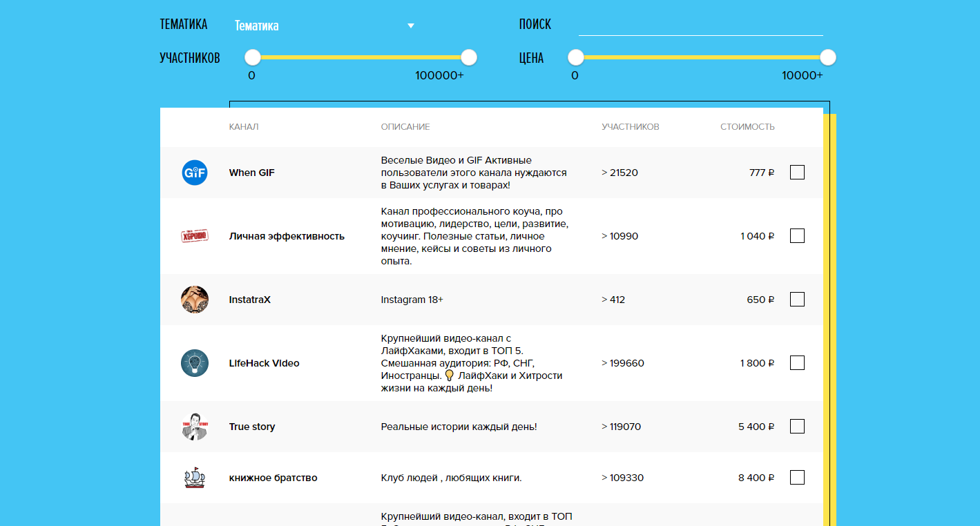The width and height of the screenshot is (980, 526).
Task: Tick the книжное братство checkbox
Action: pos(797,478)
